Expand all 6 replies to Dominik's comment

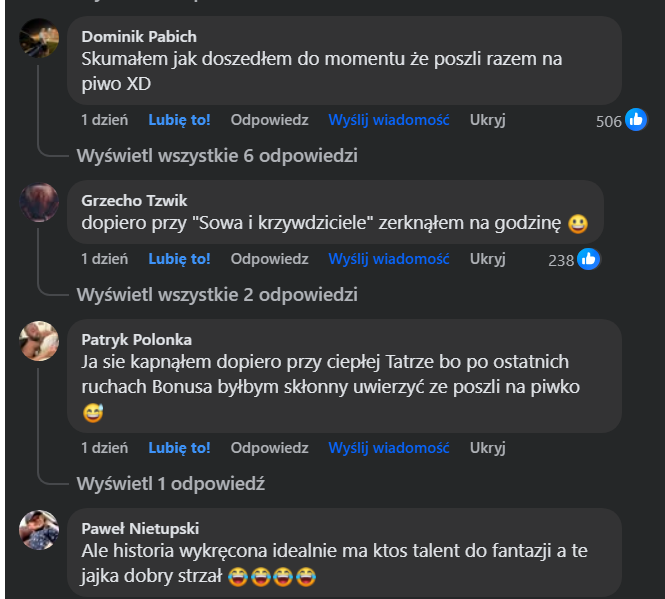tap(217, 155)
